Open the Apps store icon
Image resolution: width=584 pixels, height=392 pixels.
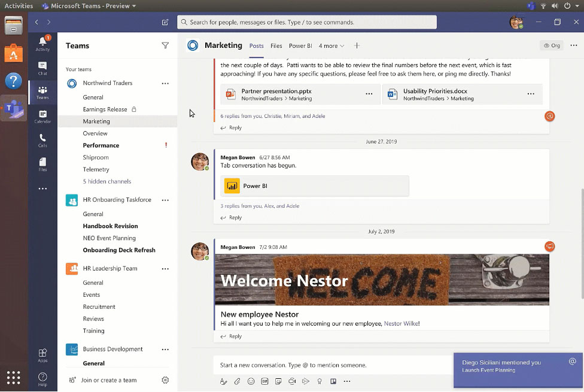point(42,355)
